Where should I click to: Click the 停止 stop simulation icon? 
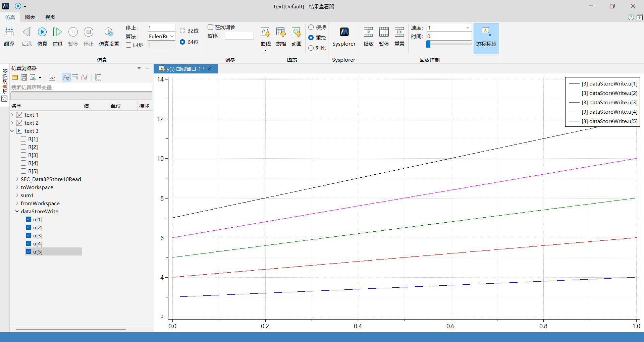click(89, 32)
